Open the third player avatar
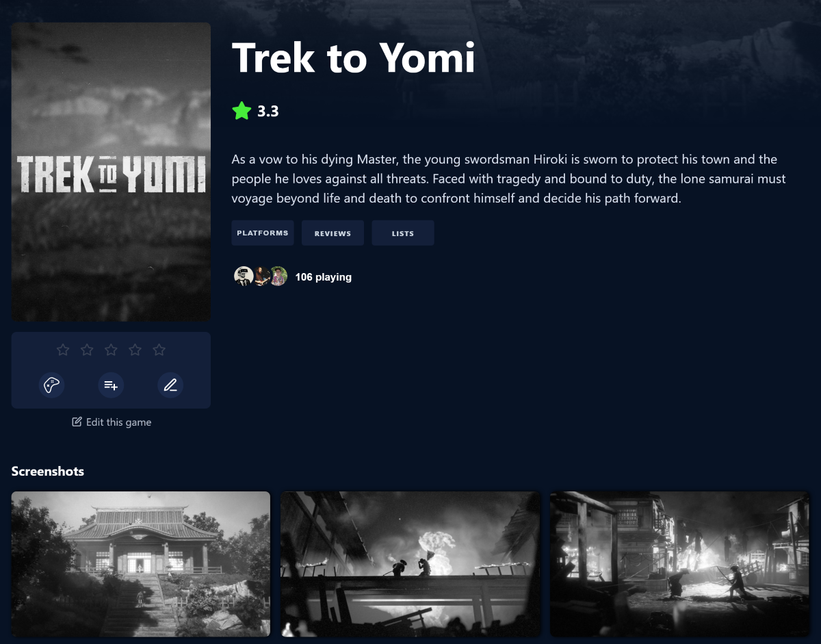This screenshot has width=821, height=644. pyautogui.click(x=278, y=276)
